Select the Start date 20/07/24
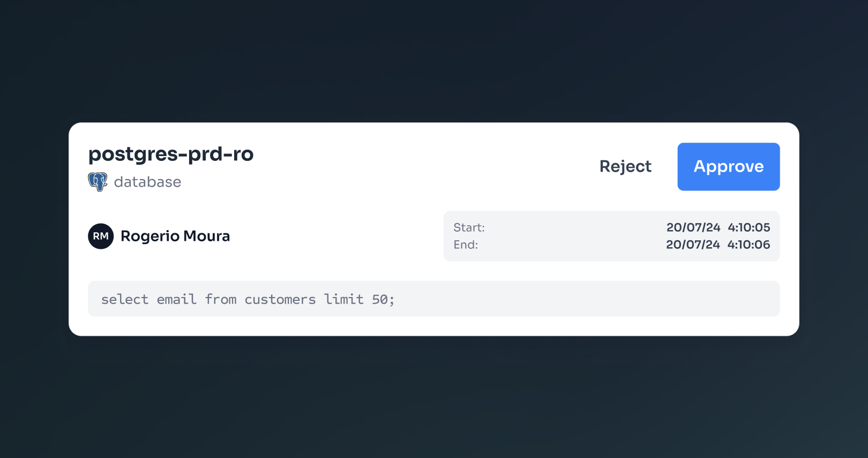 (693, 227)
